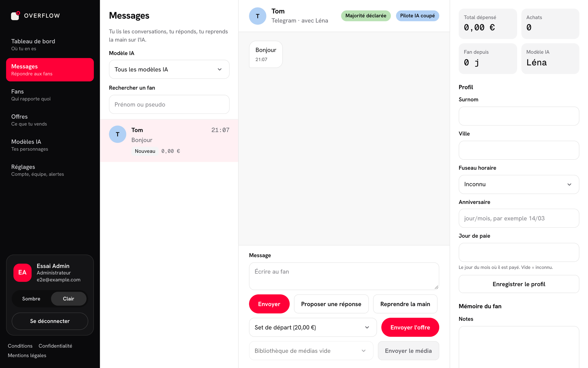588x368 pixels.
Task: Select Tom's conversation in the list
Action: pos(169,140)
